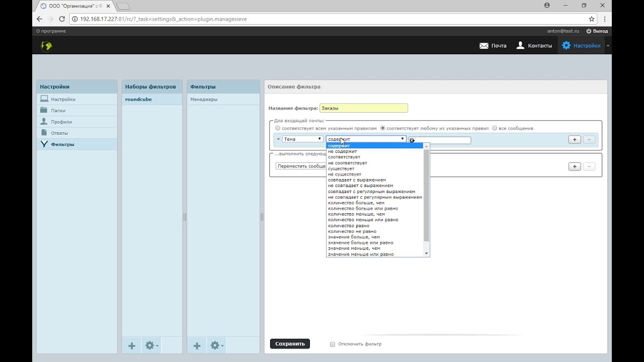The image size is (644, 362).
Task: Click the plus icon under Наборы фильтров
Action: click(x=132, y=346)
